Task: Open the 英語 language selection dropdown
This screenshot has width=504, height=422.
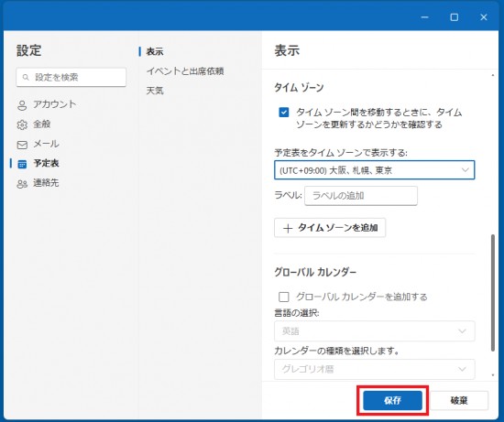Action: [375, 331]
